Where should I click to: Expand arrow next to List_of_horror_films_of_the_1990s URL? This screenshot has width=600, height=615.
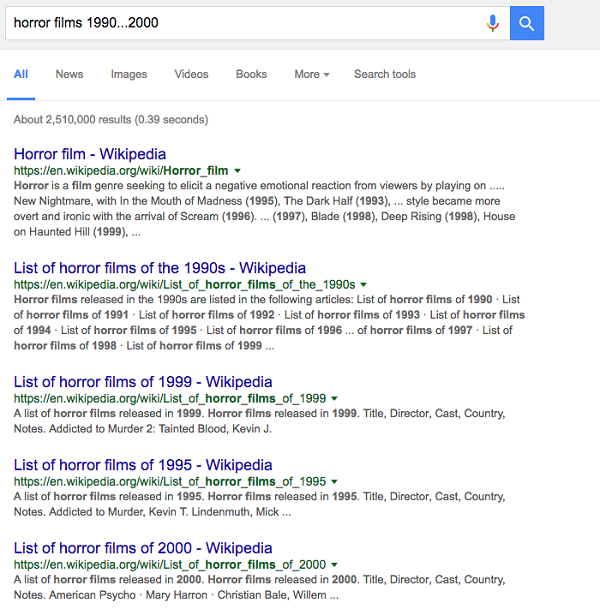[364, 285]
